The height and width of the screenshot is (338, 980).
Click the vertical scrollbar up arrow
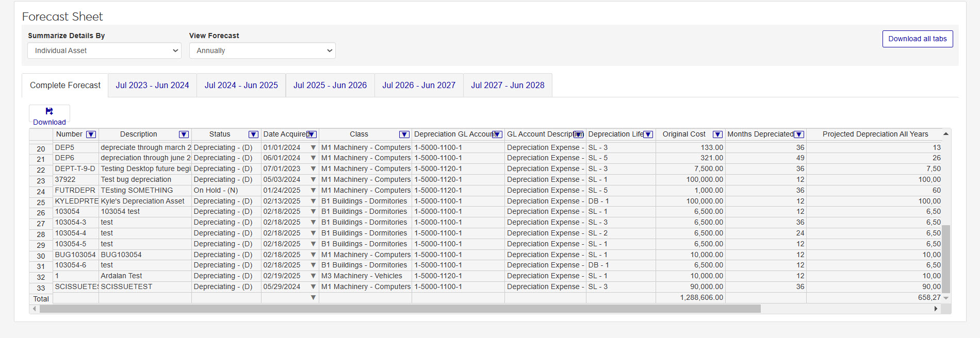[x=945, y=134]
